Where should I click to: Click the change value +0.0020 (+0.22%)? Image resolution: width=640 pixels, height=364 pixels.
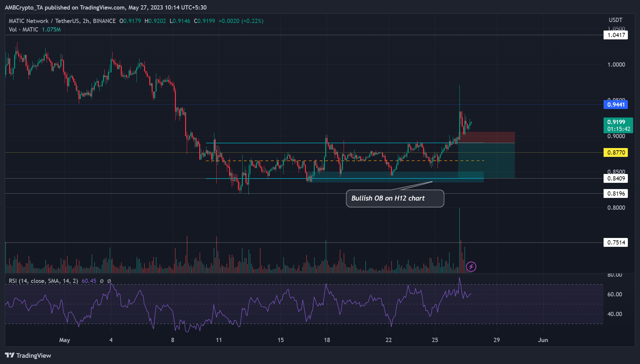tap(241, 21)
